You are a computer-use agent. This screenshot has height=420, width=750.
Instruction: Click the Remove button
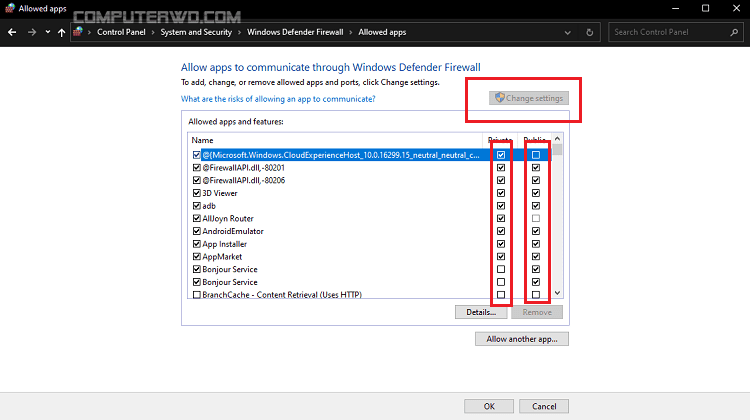[x=537, y=312]
